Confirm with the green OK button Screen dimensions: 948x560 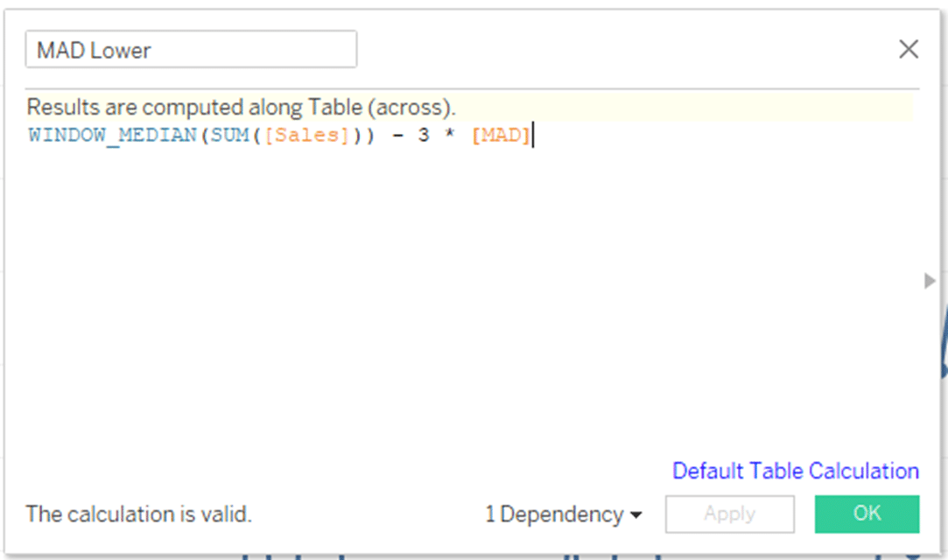pos(867,514)
